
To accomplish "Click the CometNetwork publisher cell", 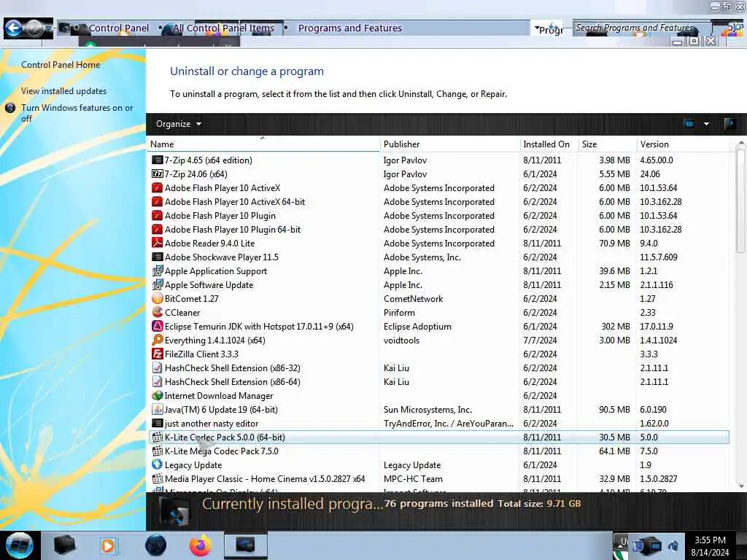I will pos(413,298).
